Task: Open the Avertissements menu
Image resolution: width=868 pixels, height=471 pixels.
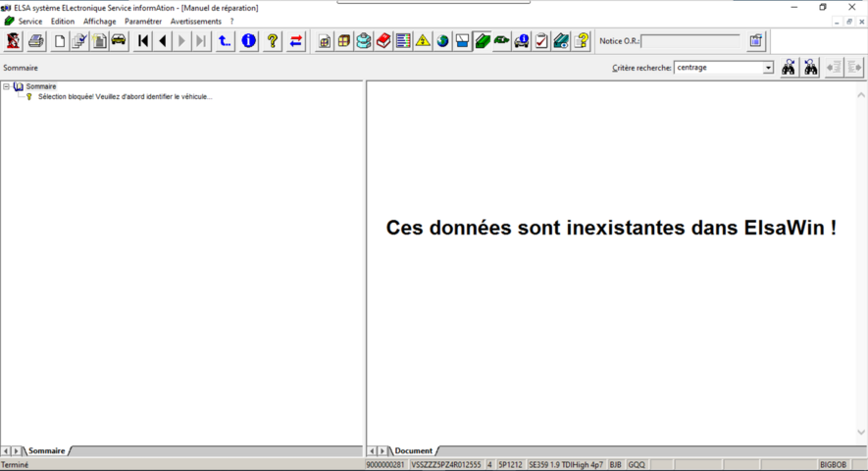Action: point(196,21)
